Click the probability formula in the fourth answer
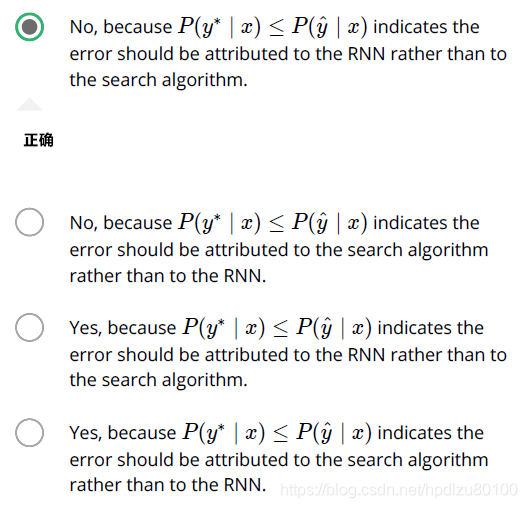The width and height of the screenshot is (527, 508). point(277,433)
